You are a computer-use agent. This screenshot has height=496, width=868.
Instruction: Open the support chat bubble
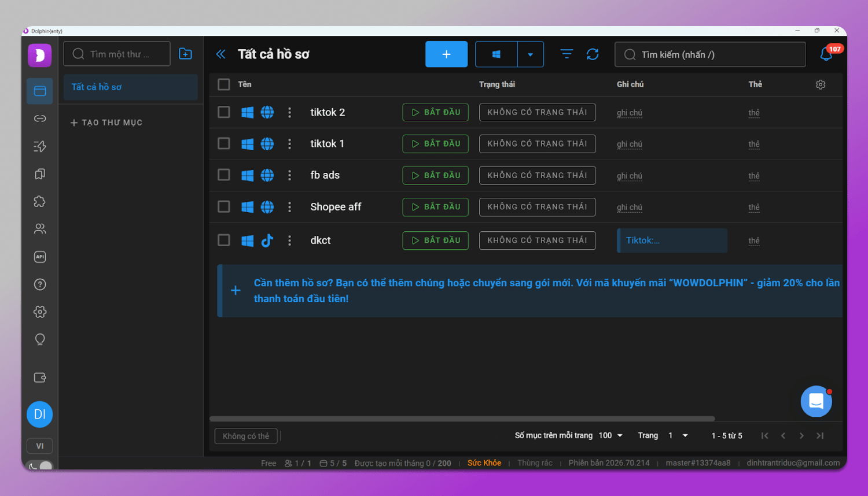816,401
